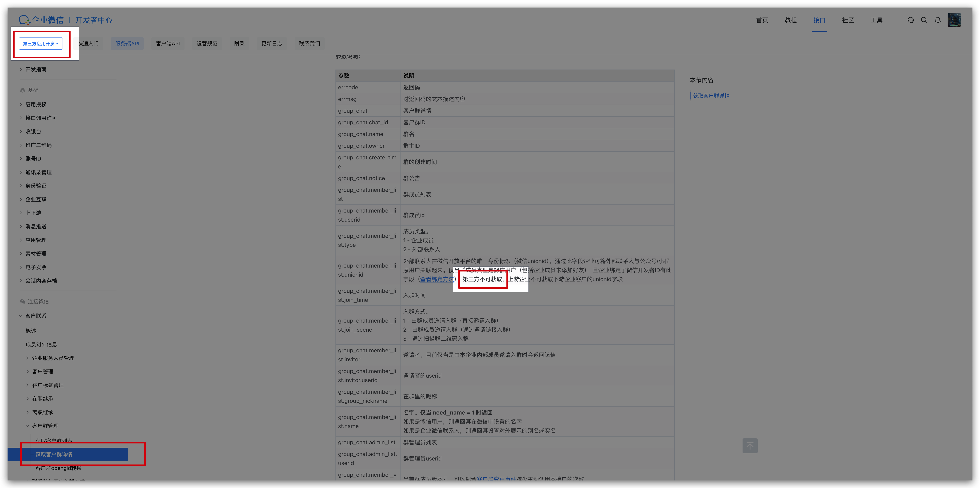Open notifications bell icon
This screenshot has height=488, width=980.
coord(937,20)
